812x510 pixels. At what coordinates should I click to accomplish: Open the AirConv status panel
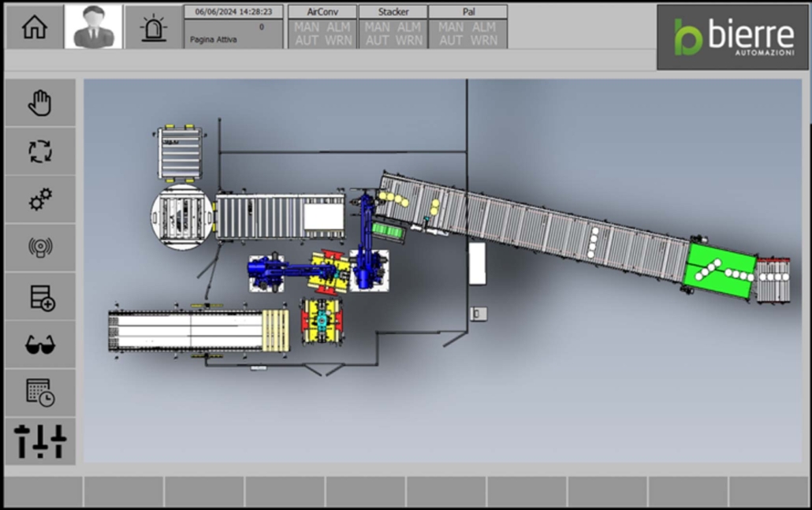(322, 27)
